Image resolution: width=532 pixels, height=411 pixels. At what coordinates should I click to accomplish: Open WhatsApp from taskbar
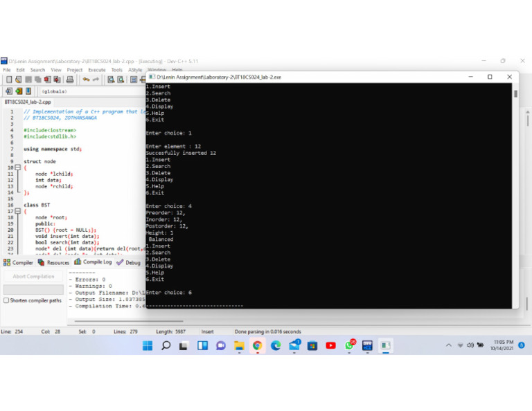[x=350, y=345]
